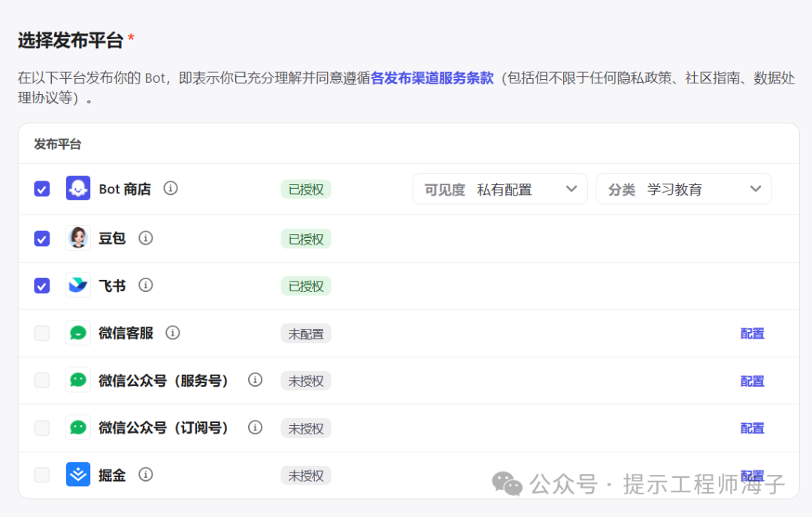Expand the 分类 学习教育 dropdown
The width and height of the screenshot is (812, 517).
click(683, 190)
